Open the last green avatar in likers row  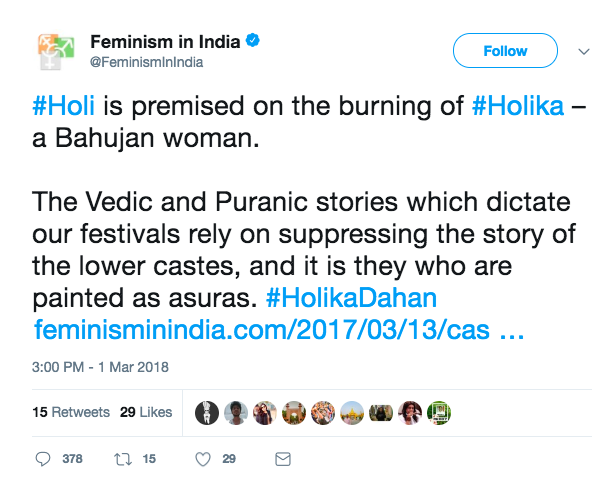point(440,412)
